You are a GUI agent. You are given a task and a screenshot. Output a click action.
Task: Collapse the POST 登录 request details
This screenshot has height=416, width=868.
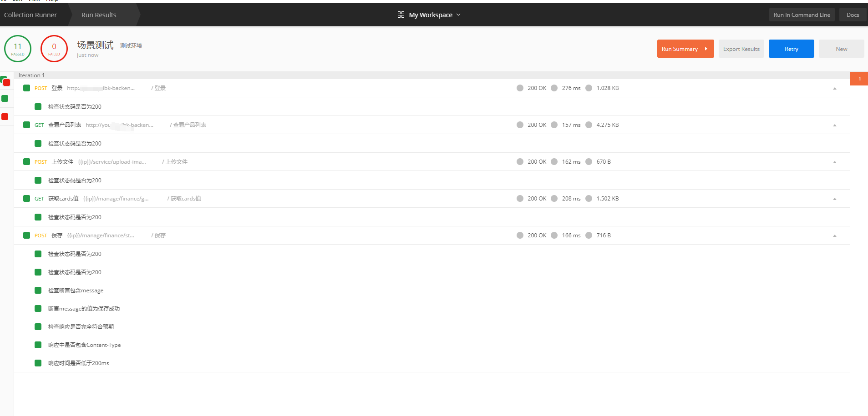click(x=834, y=88)
